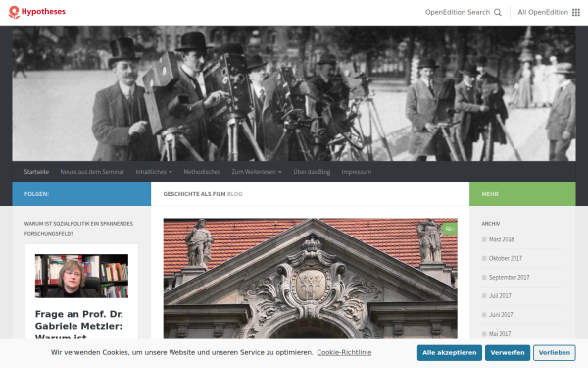Click the All OpenEdition text link
Image resolution: width=588 pixels, height=368 pixels.
pyautogui.click(x=543, y=12)
